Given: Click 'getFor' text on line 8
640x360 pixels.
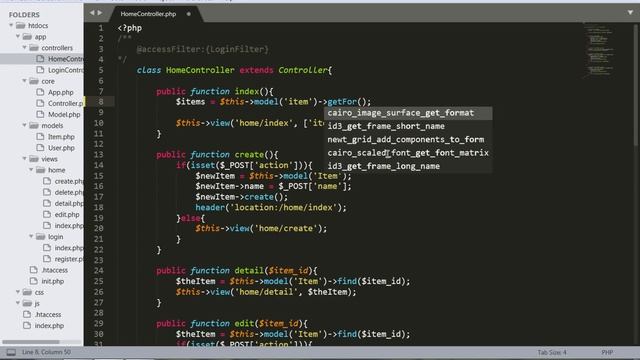Looking at the screenshot, I should pos(342,102).
